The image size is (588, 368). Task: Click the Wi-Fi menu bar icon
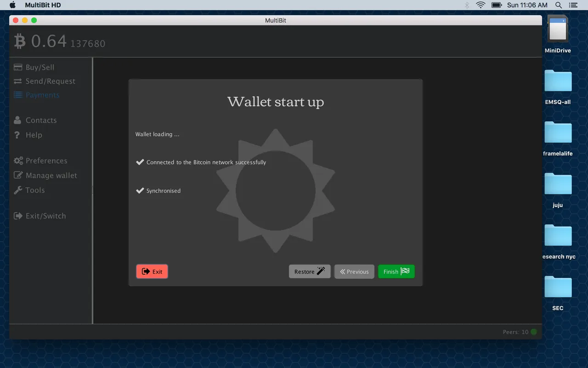click(481, 5)
